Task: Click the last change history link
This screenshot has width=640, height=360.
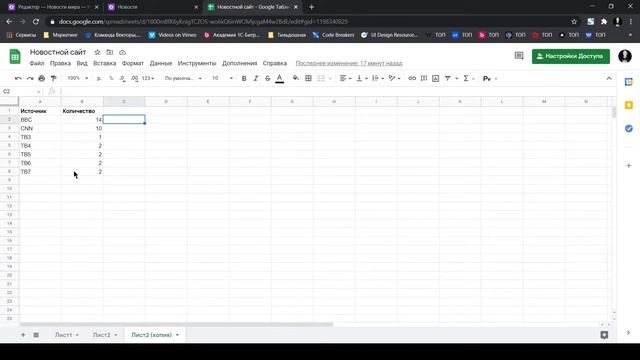Action: (349, 63)
